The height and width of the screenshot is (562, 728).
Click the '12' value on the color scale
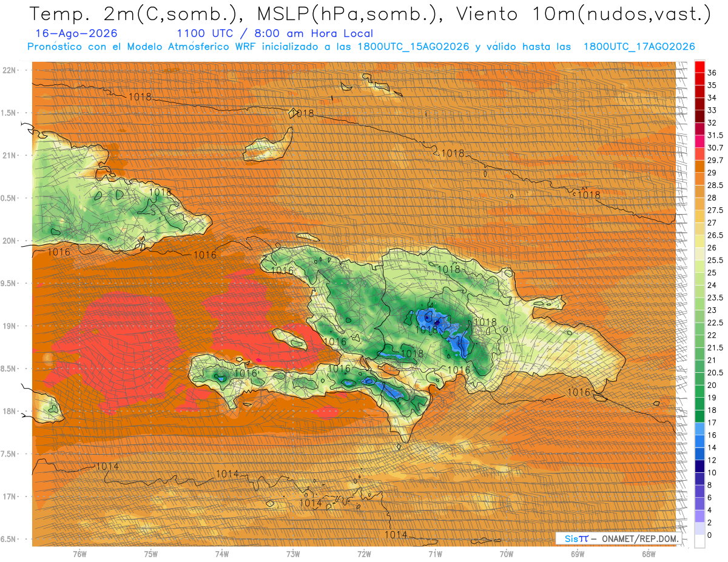[x=712, y=460]
